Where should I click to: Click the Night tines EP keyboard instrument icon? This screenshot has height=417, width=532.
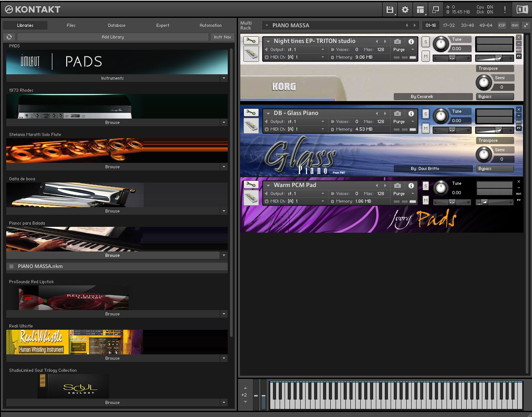[x=251, y=54]
